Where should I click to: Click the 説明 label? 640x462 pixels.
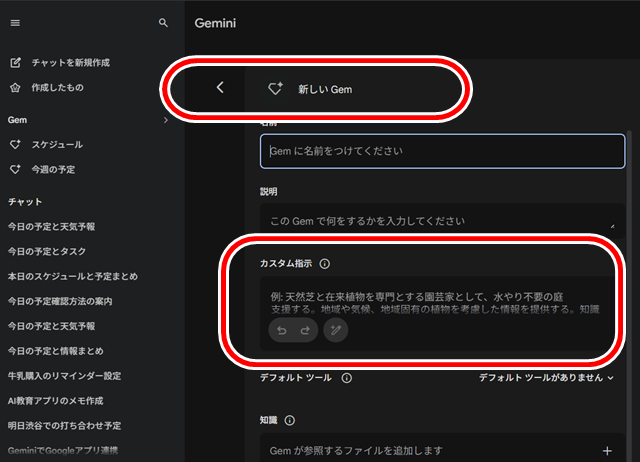tap(269, 191)
